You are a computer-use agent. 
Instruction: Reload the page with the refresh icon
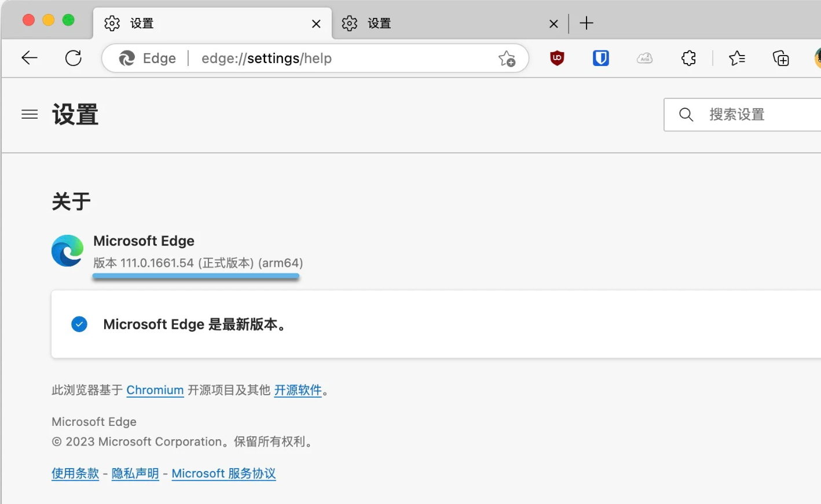tap(74, 58)
